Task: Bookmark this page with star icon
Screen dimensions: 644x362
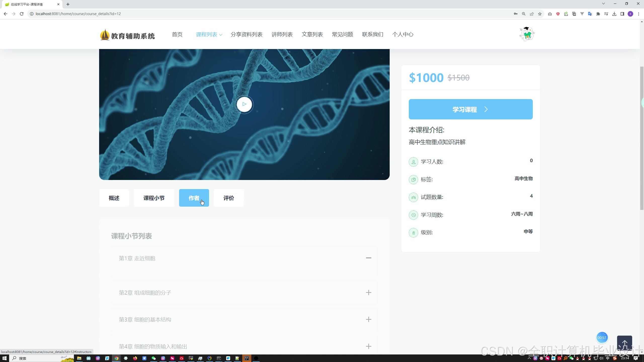Action: pyautogui.click(x=540, y=14)
